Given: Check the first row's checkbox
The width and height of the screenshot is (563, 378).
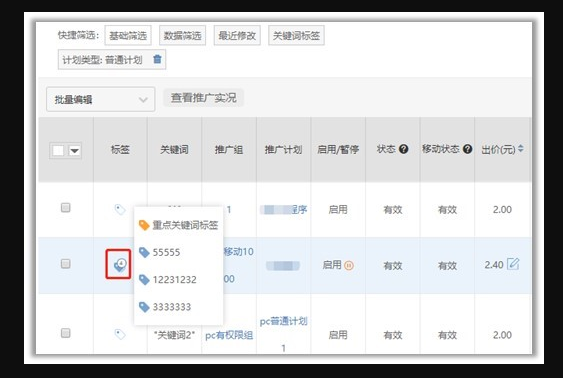Looking at the screenshot, I should 65,207.
